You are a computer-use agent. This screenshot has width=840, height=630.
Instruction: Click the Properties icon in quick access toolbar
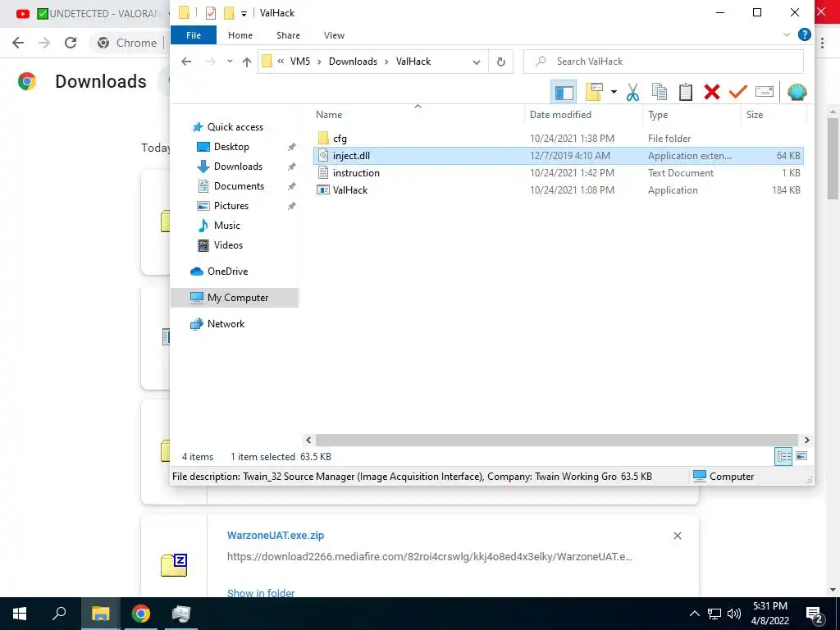211,13
